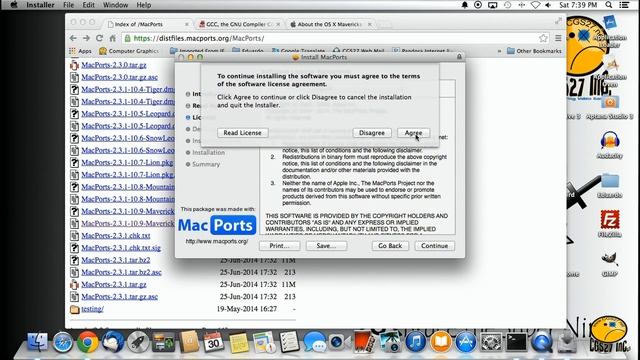640x360 pixels.
Task: Switch to the About the OS X Mavericks tab
Action: [x=330, y=24]
